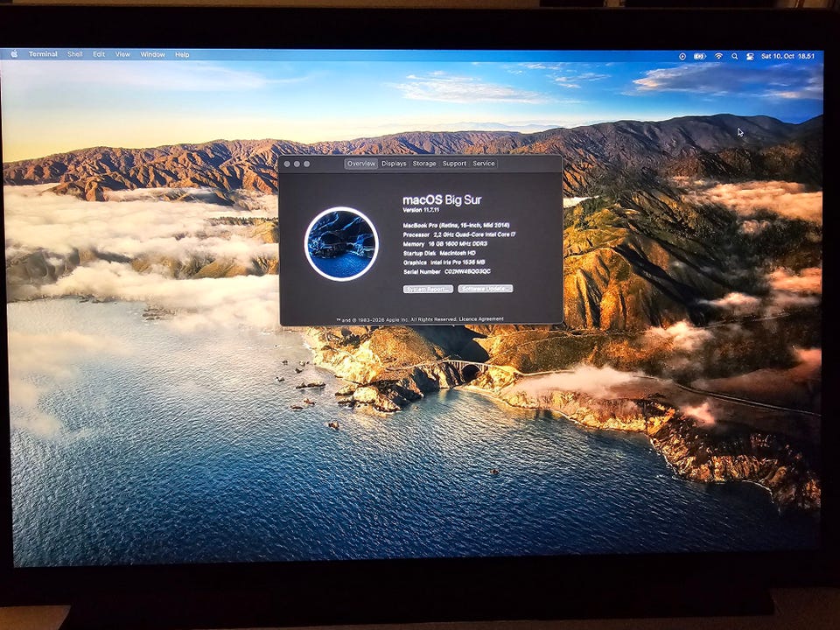Click the Processor '2,2 GHz Quad-Core' line
This screenshot has width=840, height=630.
tap(459, 234)
